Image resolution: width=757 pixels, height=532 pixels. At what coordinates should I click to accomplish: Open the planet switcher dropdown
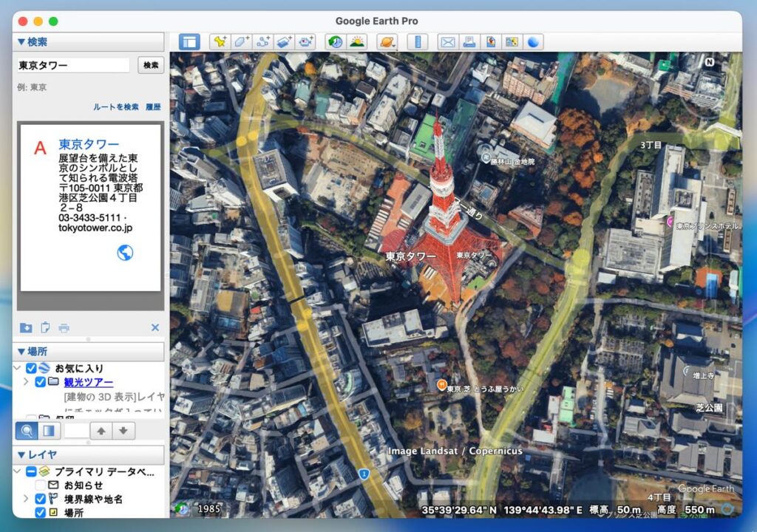pos(387,42)
